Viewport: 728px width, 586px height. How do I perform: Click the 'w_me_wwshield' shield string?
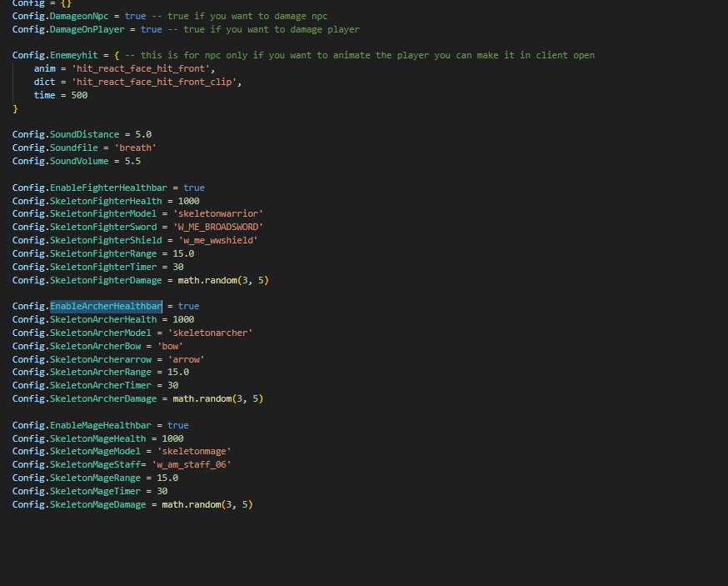click(218, 240)
